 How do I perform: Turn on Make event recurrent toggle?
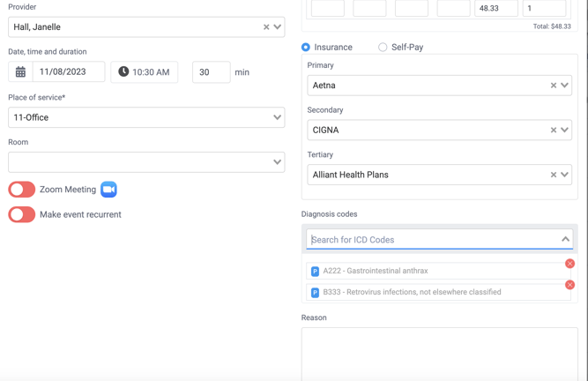[x=22, y=214]
